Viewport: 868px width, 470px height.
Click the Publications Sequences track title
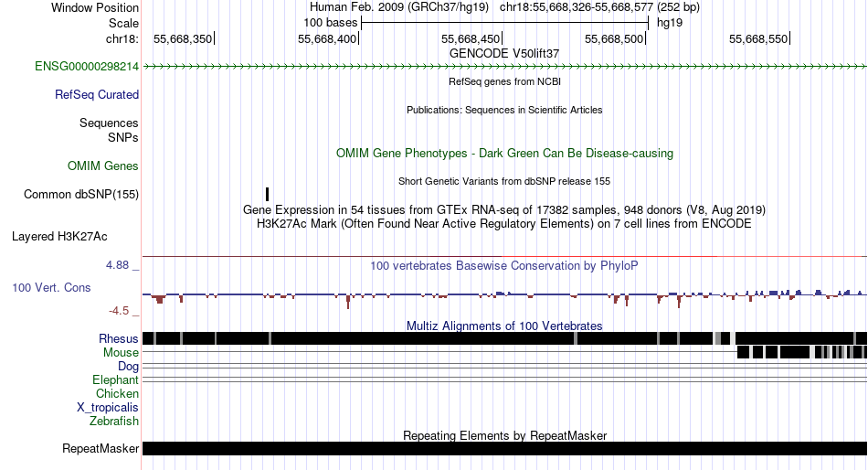tap(504, 110)
